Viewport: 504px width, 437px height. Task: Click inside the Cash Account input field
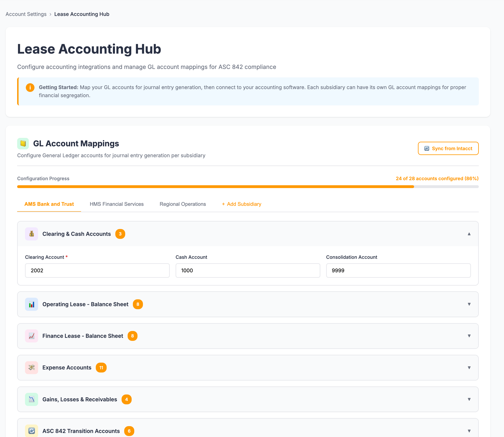click(248, 271)
